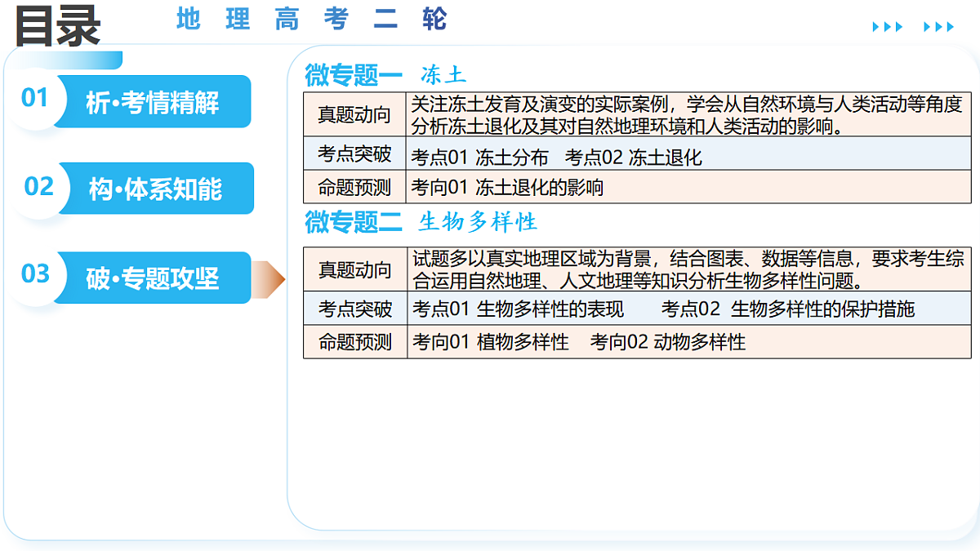This screenshot has width=980, height=551.
Task: Click the orange arrow beside 破•专题攻坚
Action: [x=269, y=279]
